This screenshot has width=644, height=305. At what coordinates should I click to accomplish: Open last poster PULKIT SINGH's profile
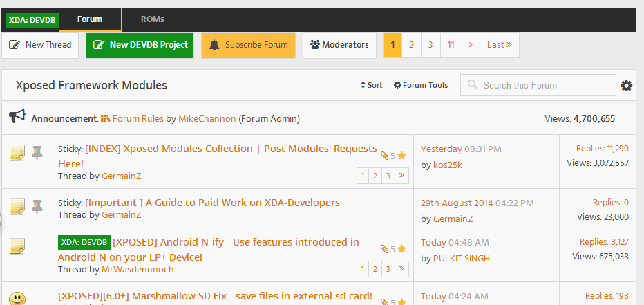tap(462, 258)
